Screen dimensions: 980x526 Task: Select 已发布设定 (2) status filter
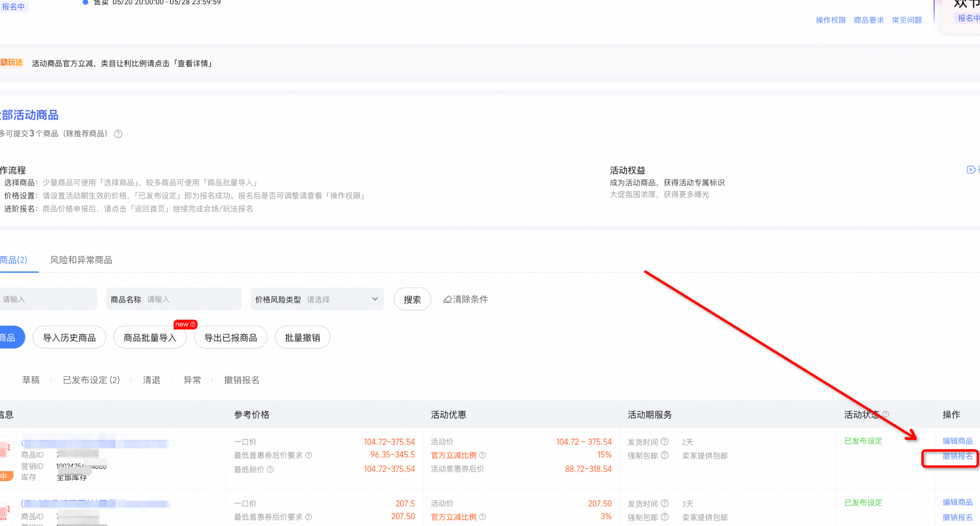(91, 380)
